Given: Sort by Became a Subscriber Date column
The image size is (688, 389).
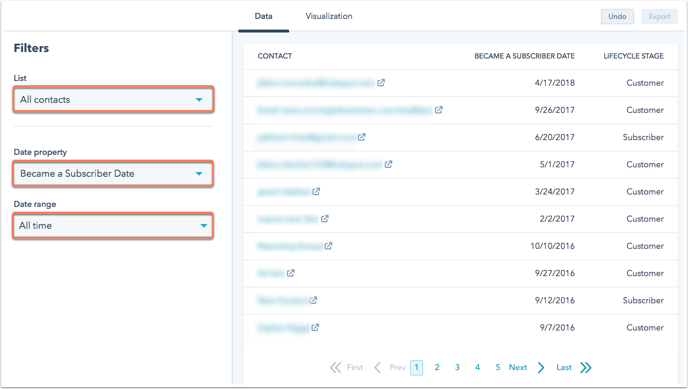Looking at the screenshot, I should (524, 56).
